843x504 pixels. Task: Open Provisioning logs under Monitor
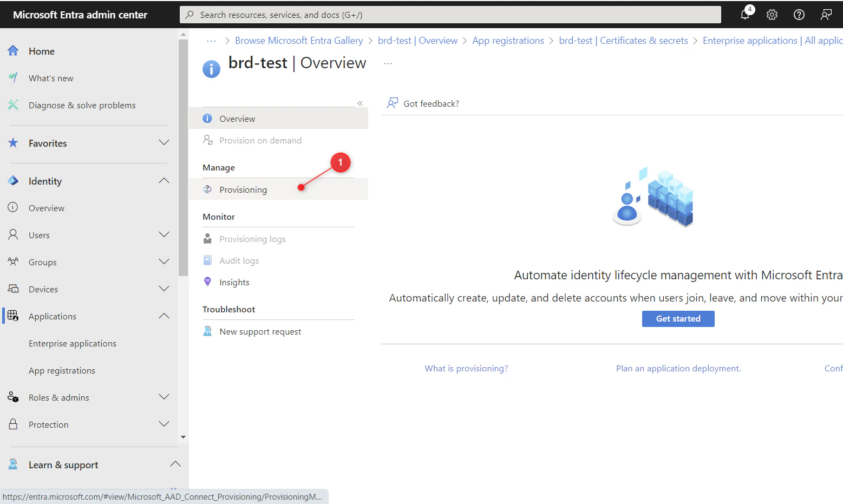pyautogui.click(x=278, y=239)
